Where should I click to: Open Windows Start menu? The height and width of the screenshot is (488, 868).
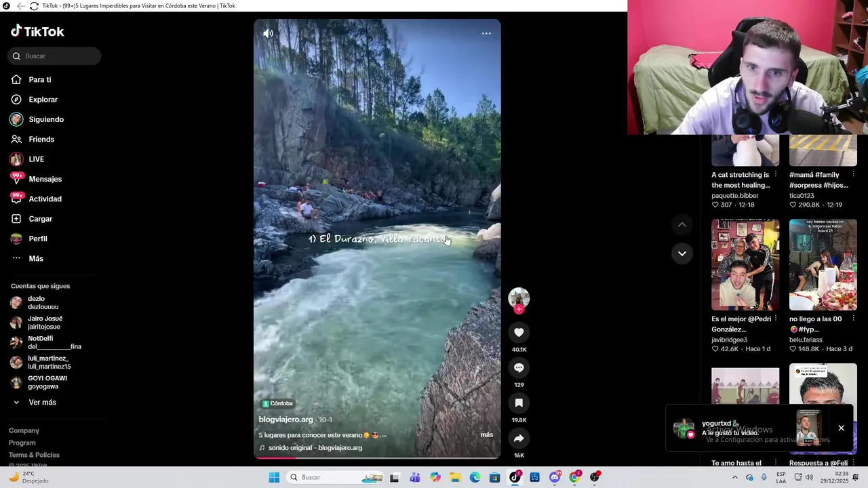(274, 477)
